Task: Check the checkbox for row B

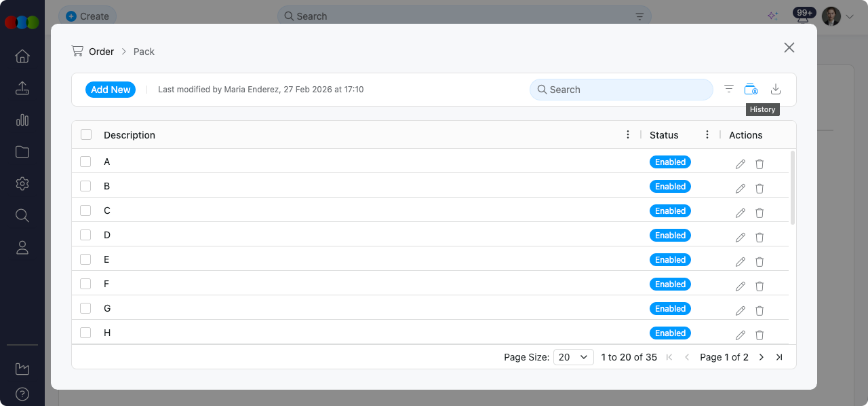Action: [x=85, y=186]
